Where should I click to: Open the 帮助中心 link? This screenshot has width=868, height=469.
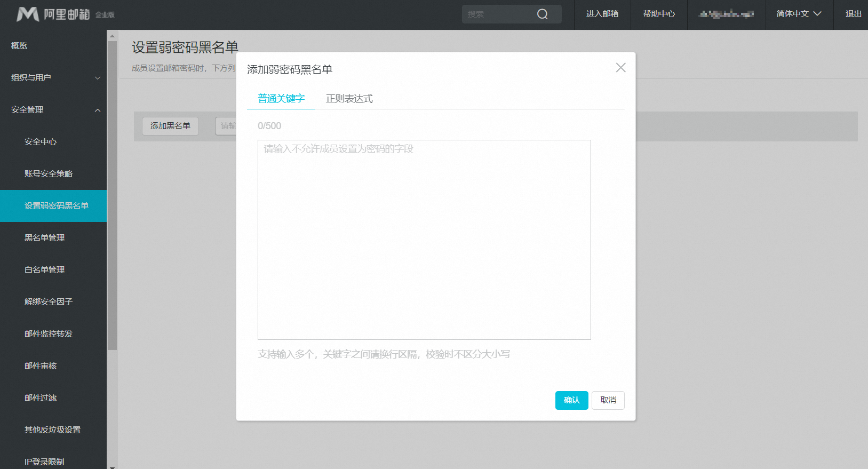[659, 14]
